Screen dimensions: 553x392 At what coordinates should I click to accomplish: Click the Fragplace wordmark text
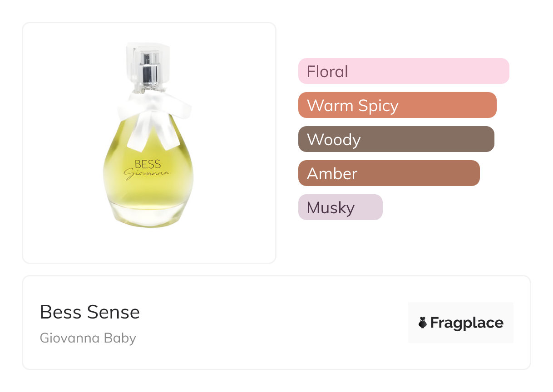pos(467,323)
